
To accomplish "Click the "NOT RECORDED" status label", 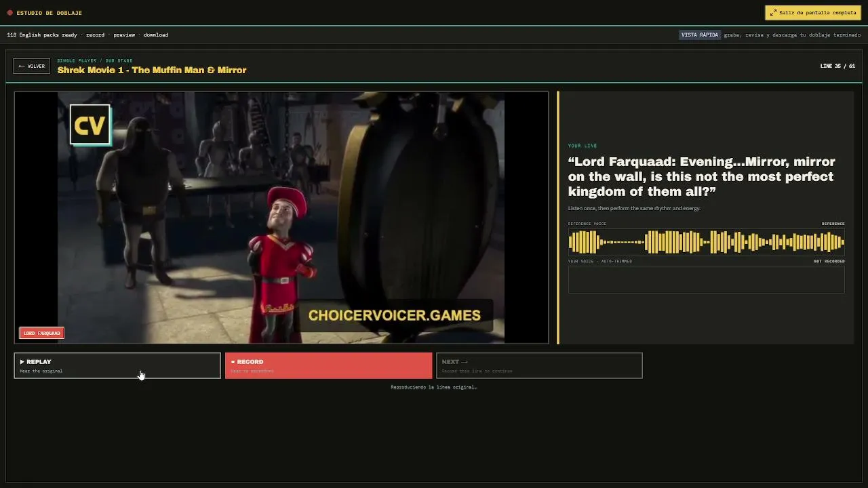I will click(x=829, y=261).
